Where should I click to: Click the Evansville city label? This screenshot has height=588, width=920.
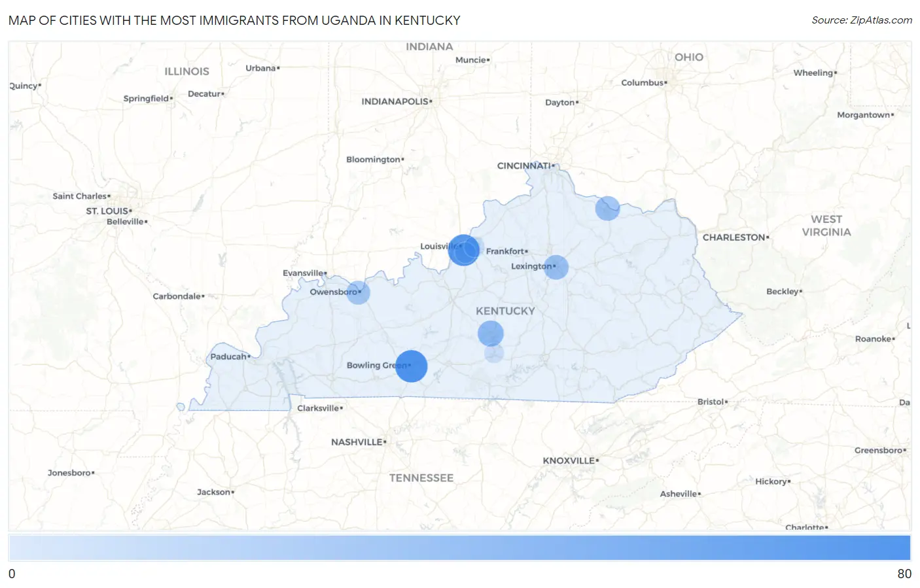pos(303,273)
